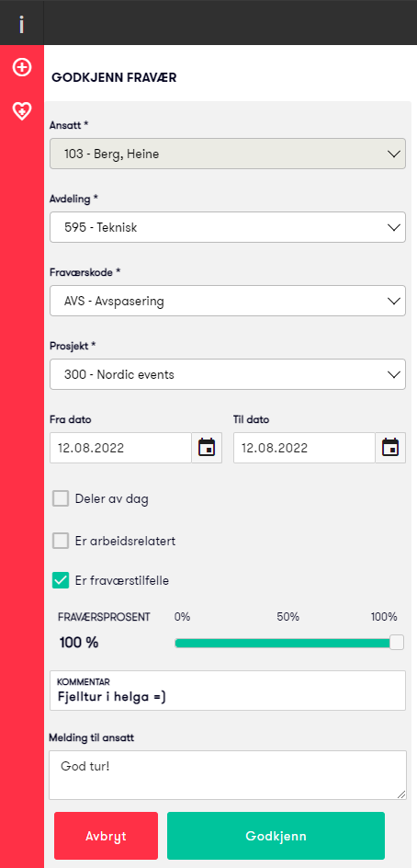Click the Kommentar field with Fjelltur text
The width and height of the screenshot is (417, 868).
tap(228, 691)
